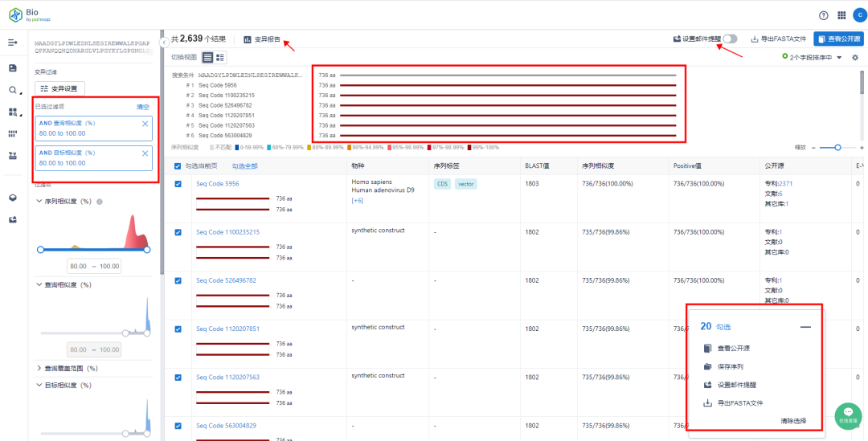Screen dimensions: 868x441
Task: Uncheck the Seq Code 1100235215 row checkbox
Action: pyautogui.click(x=178, y=232)
